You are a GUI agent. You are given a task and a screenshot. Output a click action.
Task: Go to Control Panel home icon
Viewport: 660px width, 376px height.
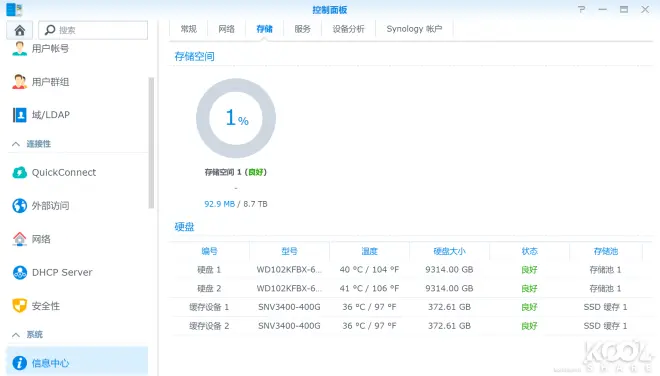pos(19,30)
